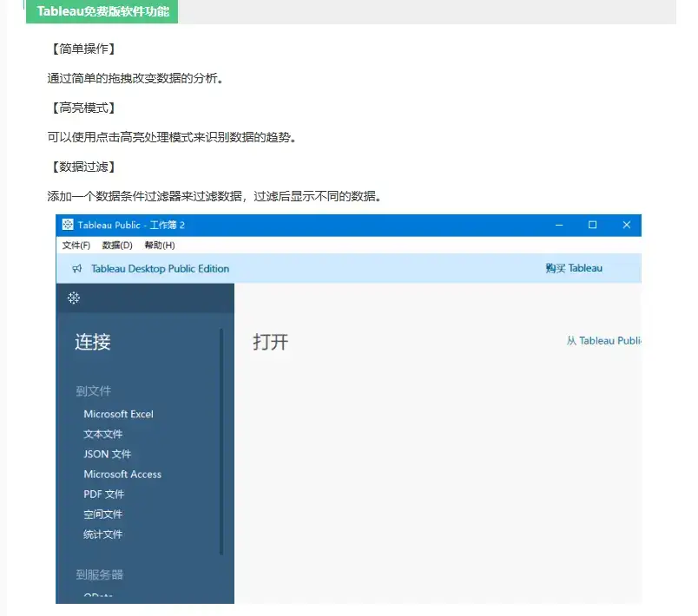Click the OData server connection
The height and width of the screenshot is (616, 698).
point(99,598)
